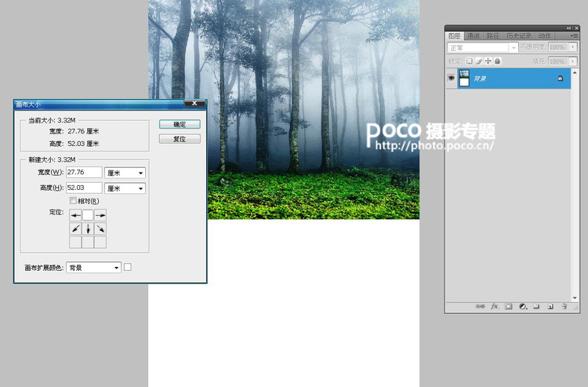This screenshot has width=588, height=387.
Task: Enable the 相对 (Relative) checkbox
Action: tap(74, 201)
